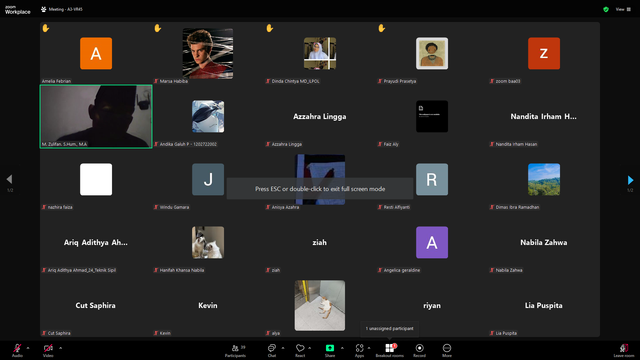Select Prayudi Prasetya's profile picture

click(432, 53)
